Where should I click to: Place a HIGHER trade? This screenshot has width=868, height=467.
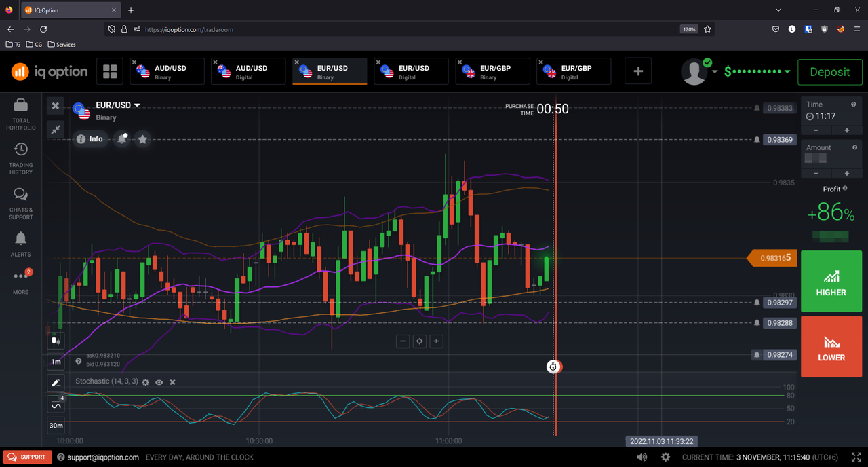(831, 281)
